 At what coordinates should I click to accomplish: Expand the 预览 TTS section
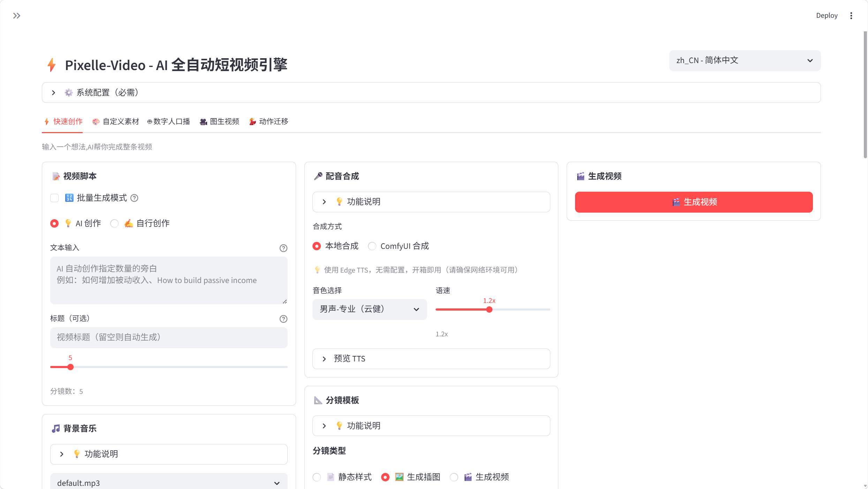[x=349, y=359]
